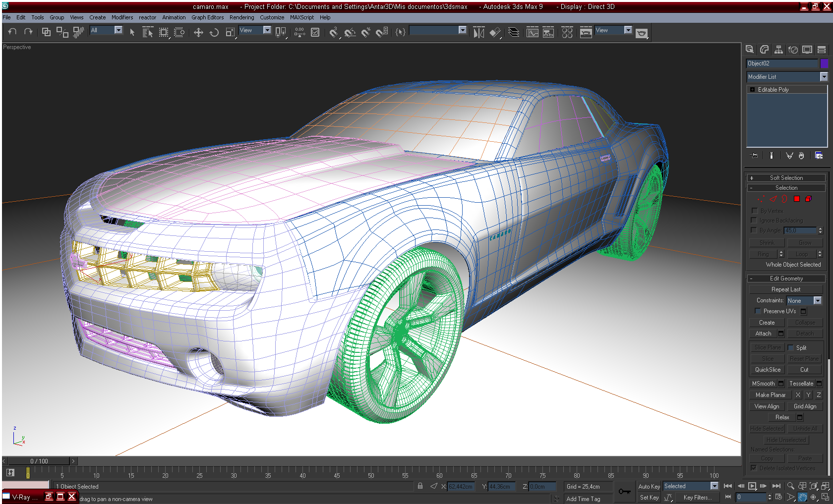Image resolution: width=833 pixels, height=504 pixels.
Task: Click the By Angle spinner arrows
Action: [x=820, y=230]
